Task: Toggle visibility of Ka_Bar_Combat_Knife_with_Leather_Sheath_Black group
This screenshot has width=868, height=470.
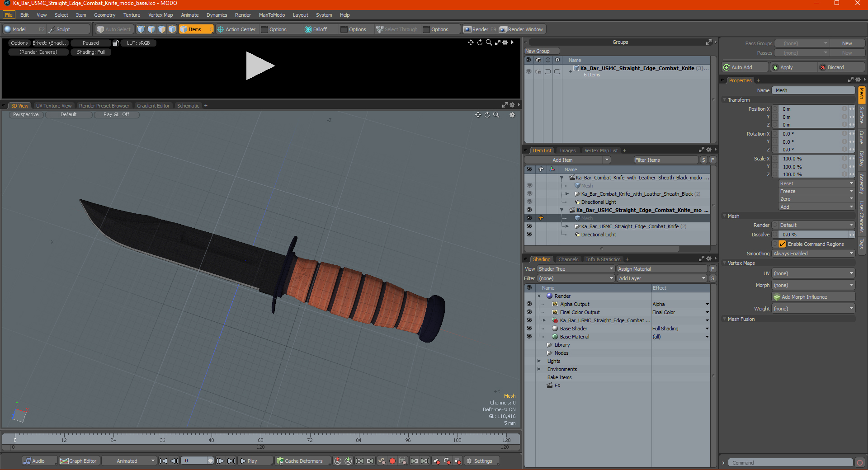Action: pos(529,194)
